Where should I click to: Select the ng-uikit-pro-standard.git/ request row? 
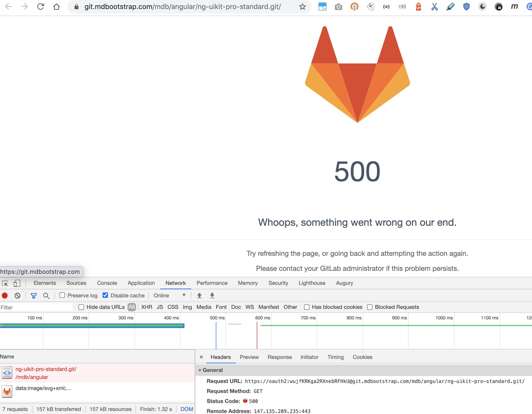pyautogui.click(x=97, y=373)
